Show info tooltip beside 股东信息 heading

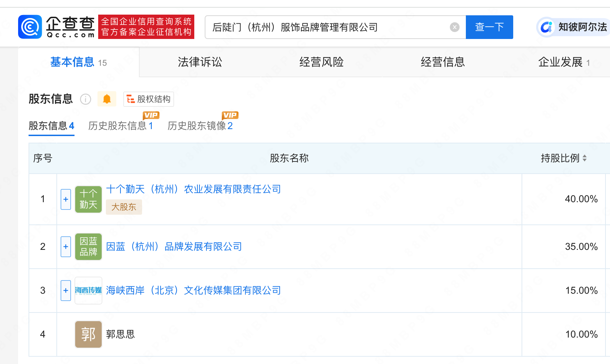86,99
